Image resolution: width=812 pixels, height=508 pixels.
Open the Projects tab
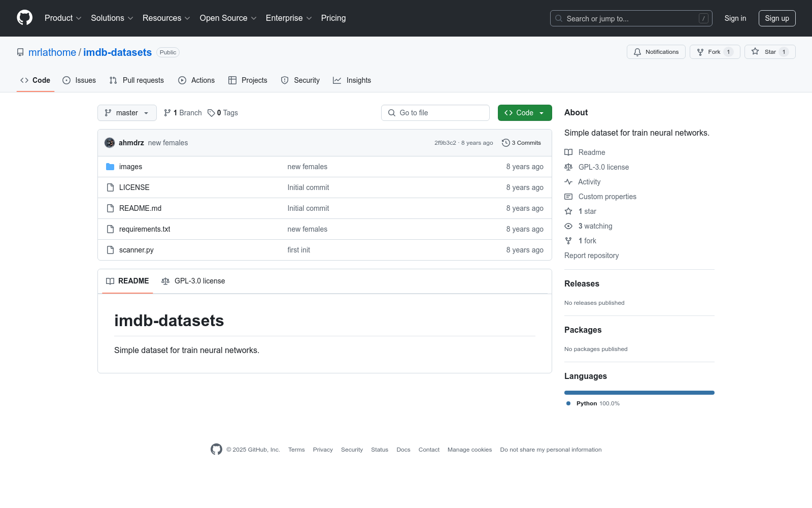click(248, 80)
